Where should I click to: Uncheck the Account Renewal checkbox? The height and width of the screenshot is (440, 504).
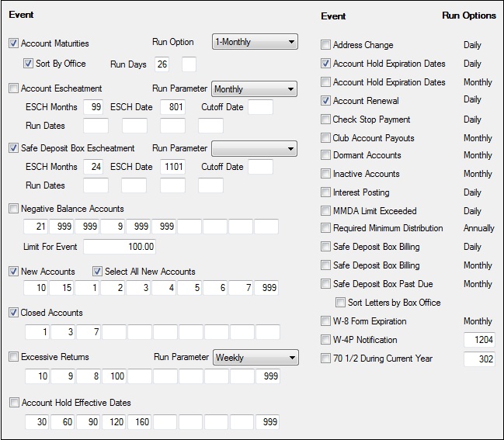click(x=325, y=101)
